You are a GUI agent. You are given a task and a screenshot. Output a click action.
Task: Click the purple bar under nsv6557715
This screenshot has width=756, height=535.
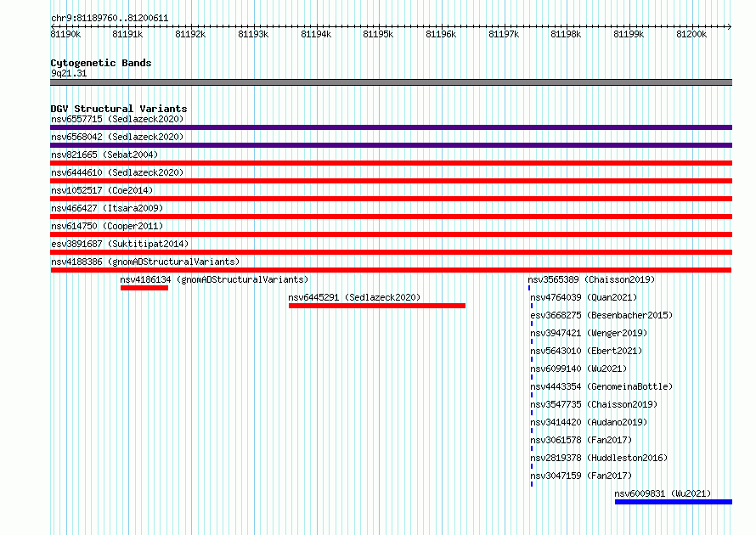point(391,127)
